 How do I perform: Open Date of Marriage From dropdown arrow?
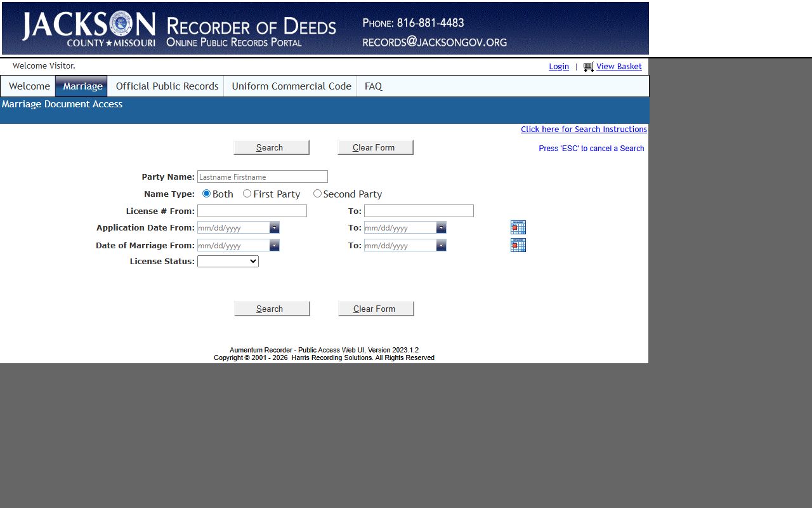click(274, 245)
